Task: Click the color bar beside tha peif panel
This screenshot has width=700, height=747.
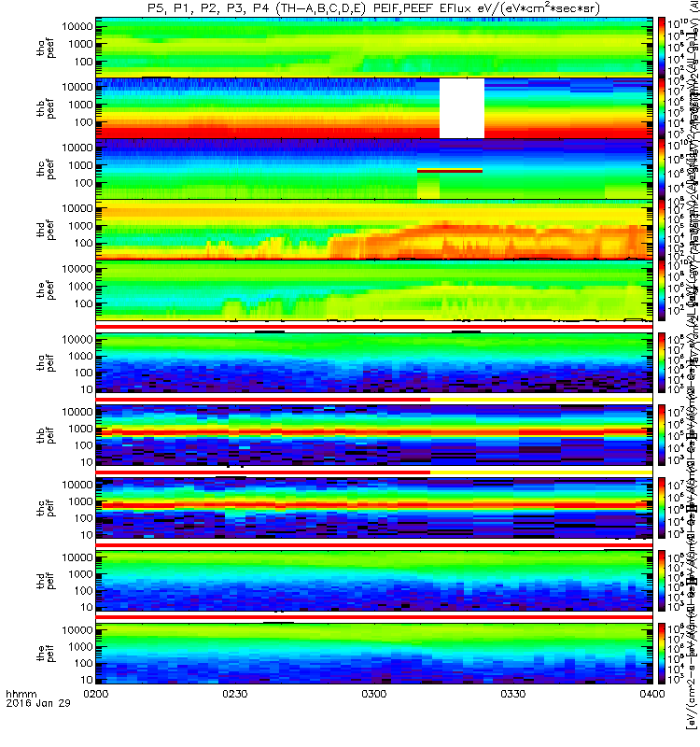Action: 662,362
